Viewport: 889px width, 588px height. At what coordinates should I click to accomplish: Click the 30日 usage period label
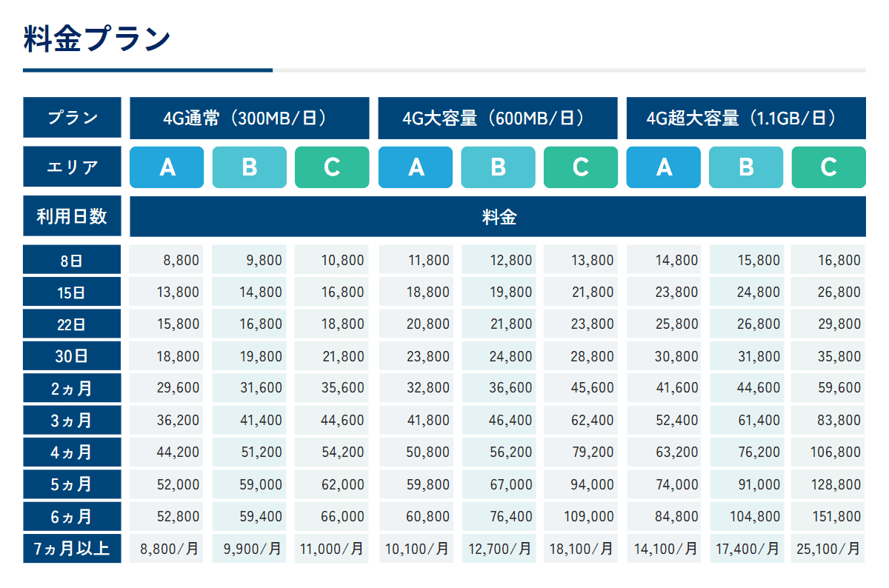(72, 356)
